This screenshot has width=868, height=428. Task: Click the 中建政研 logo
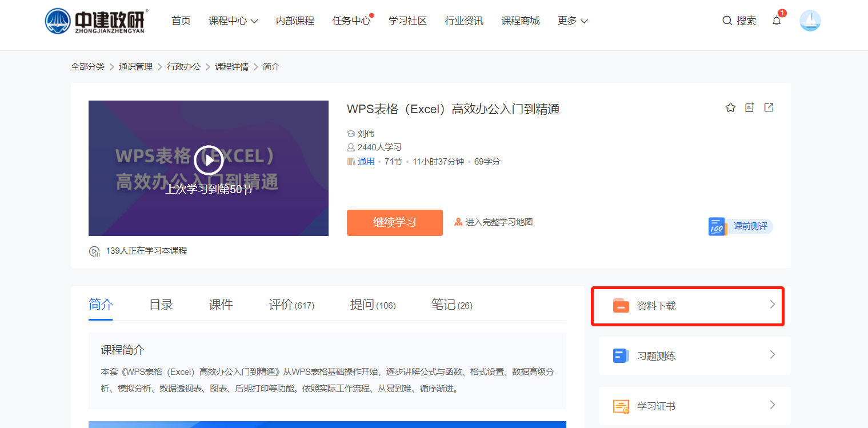(97, 21)
